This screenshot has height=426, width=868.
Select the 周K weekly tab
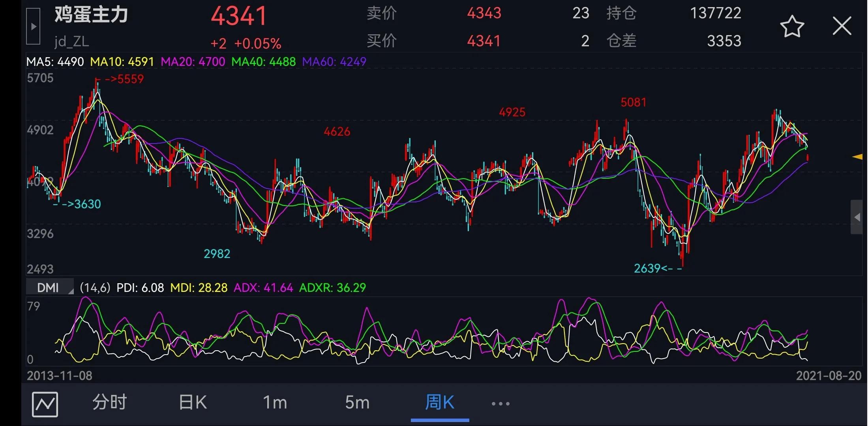[x=440, y=403]
